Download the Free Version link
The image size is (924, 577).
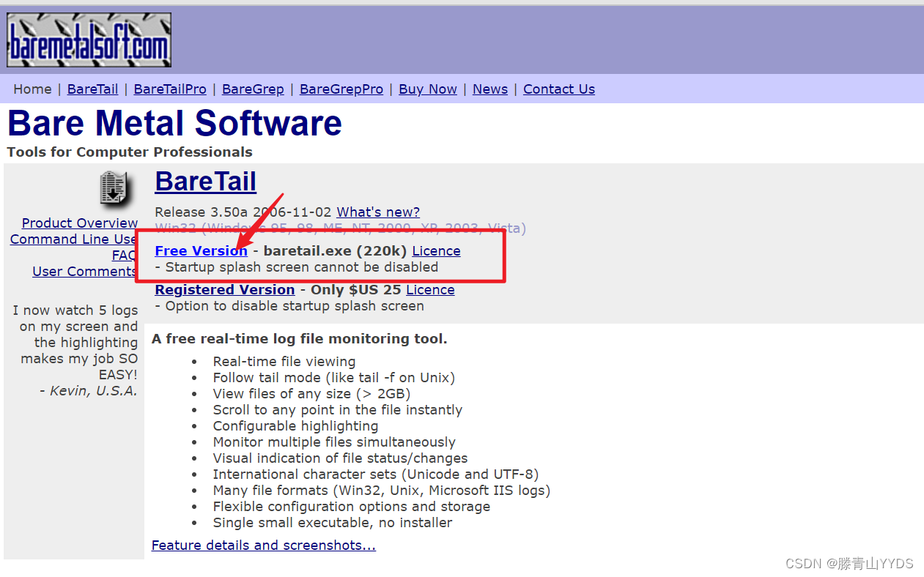(x=202, y=251)
